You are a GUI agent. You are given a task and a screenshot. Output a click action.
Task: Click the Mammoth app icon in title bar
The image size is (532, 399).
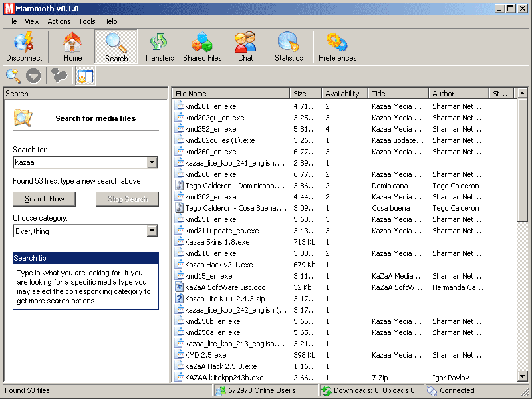pos(9,9)
